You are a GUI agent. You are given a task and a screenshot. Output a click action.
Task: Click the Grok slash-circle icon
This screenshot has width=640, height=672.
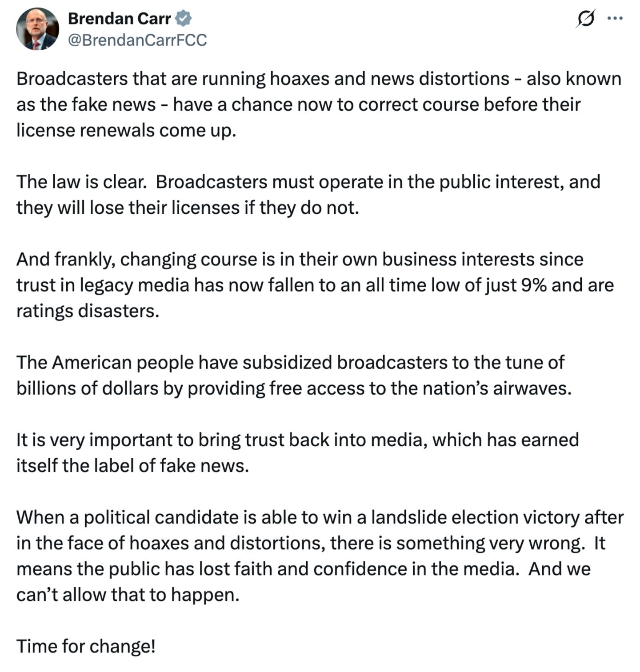click(585, 19)
